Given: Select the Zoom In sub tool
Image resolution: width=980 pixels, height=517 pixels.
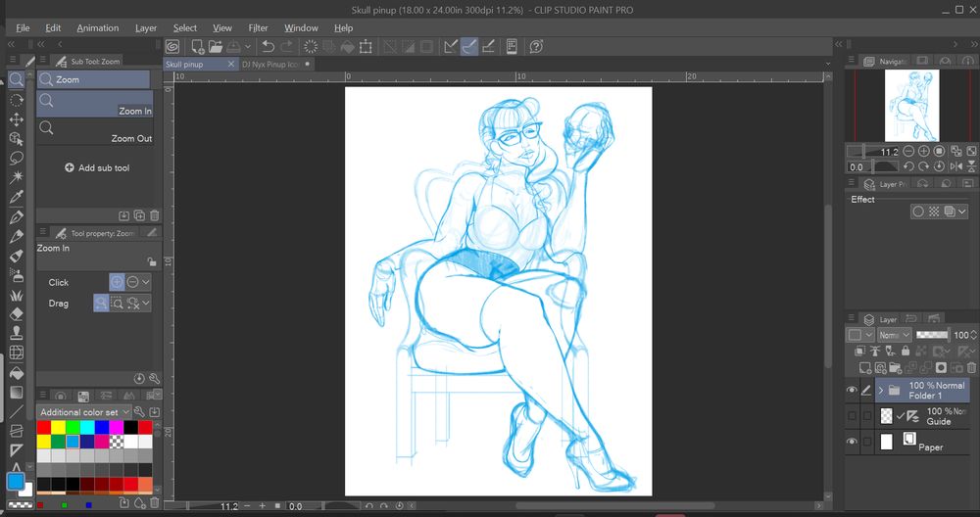Looking at the screenshot, I should (x=95, y=104).
